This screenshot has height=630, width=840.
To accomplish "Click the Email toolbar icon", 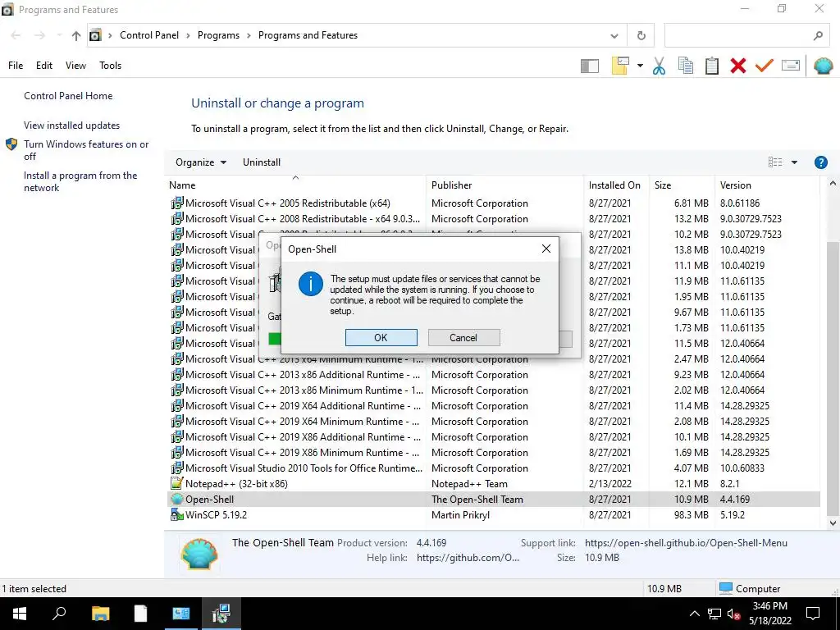I will coord(791,66).
